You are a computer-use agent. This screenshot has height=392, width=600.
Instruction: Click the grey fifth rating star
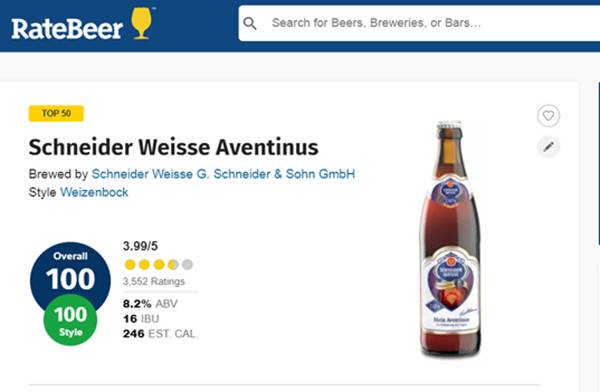(188, 265)
